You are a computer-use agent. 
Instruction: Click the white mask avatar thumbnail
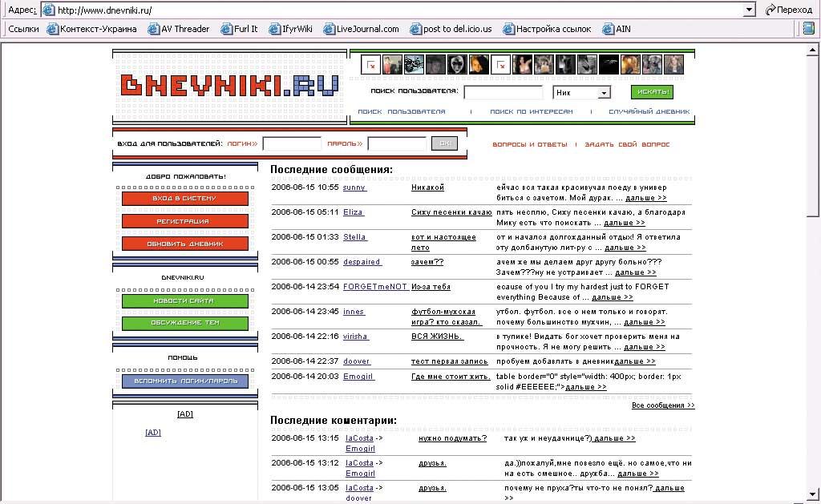click(457, 65)
